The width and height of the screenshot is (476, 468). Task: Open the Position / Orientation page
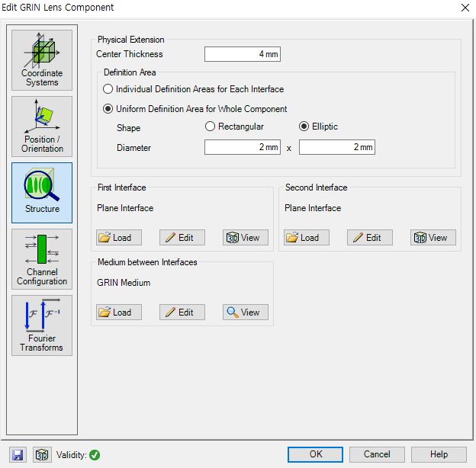[x=42, y=127]
